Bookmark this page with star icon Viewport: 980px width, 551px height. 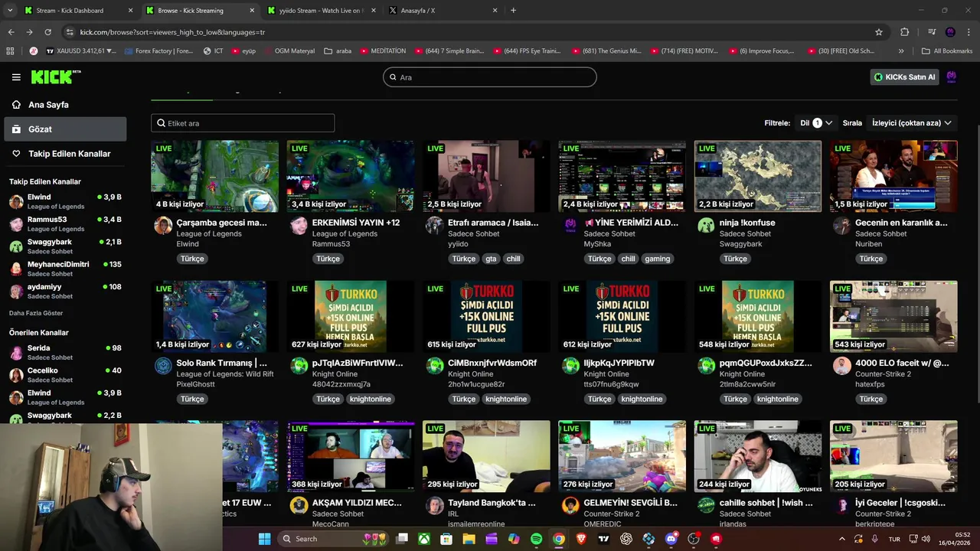coord(879,32)
